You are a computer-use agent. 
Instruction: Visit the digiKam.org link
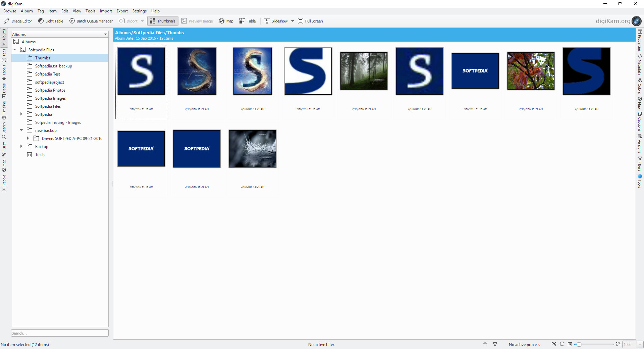click(x=613, y=21)
